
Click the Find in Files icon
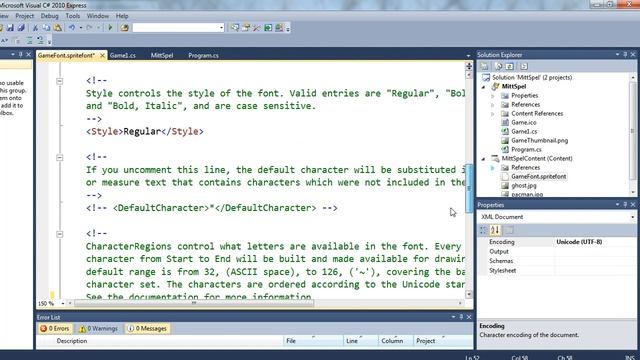[x=125, y=28]
